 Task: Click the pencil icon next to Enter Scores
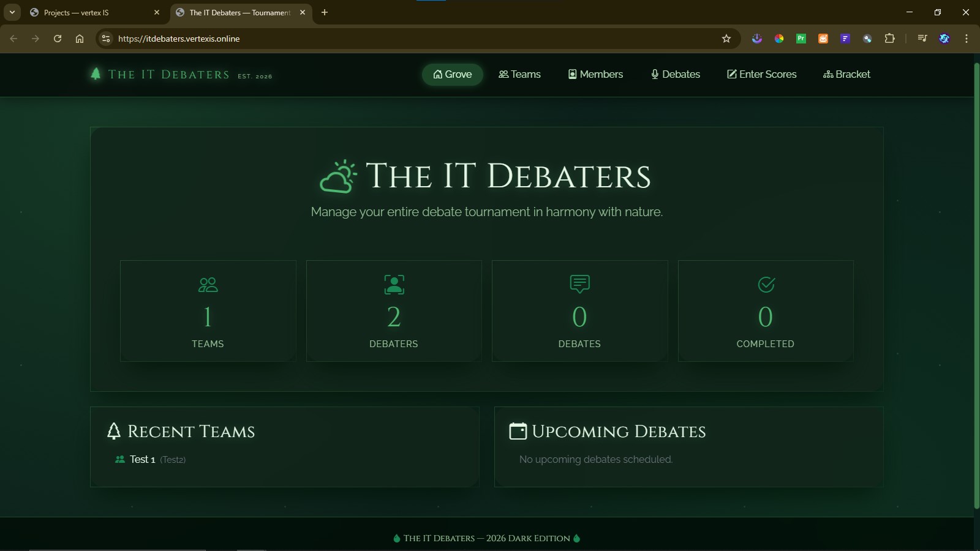[732, 74]
